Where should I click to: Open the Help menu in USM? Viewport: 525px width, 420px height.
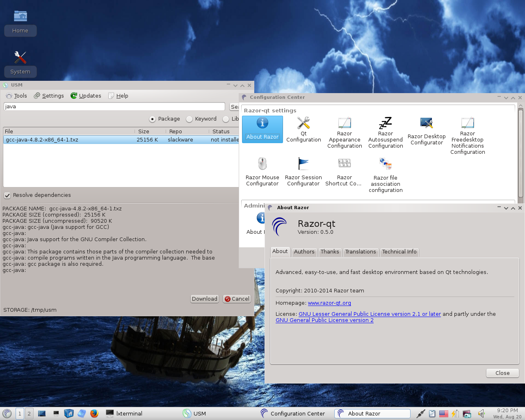(118, 96)
